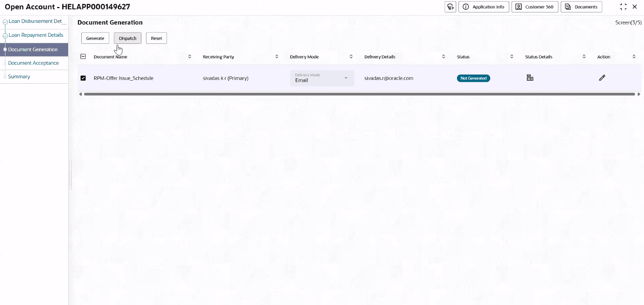Image resolution: width=644 pixels, height=305 pixels.
Task: Click the sivadas k r (Primary) cell
Action: point(226,78)
